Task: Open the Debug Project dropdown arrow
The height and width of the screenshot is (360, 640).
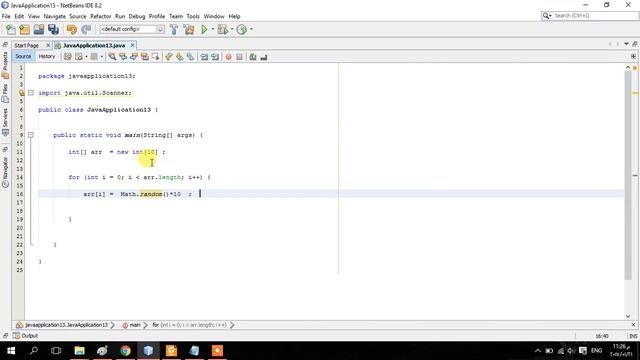Action: click(232, 29)
